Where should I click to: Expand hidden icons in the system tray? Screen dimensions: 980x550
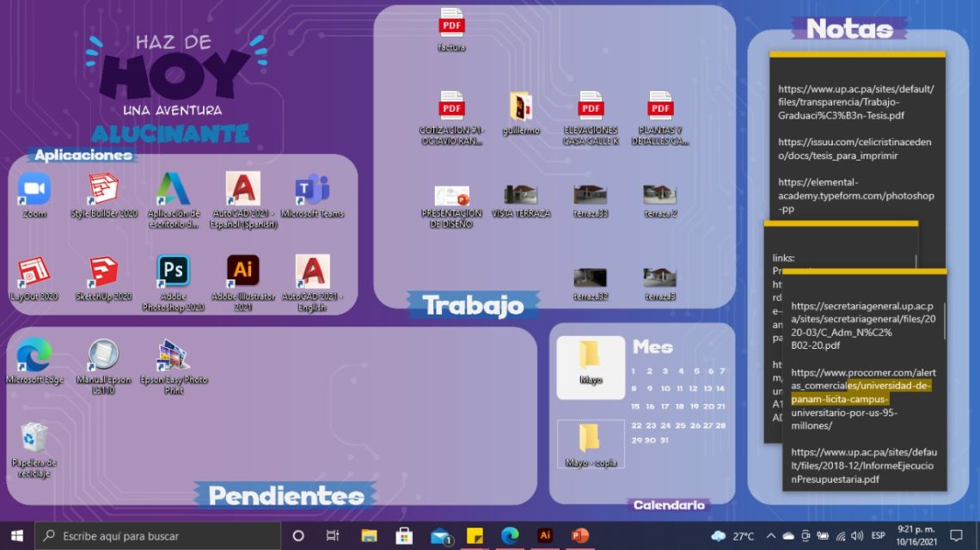(x=771, y=534)
